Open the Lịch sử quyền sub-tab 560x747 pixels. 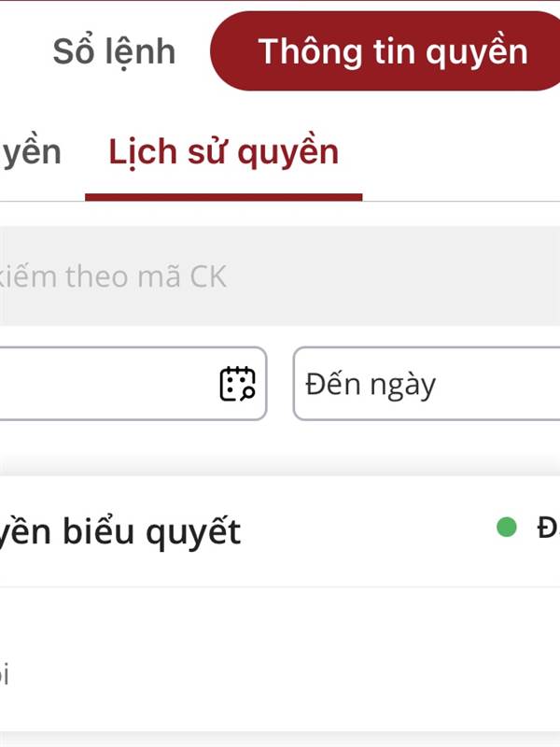[224, 152]
